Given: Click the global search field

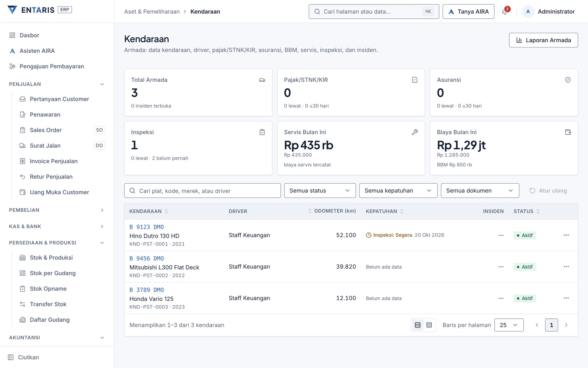Looking at the screenshot, I should [374, 11].
